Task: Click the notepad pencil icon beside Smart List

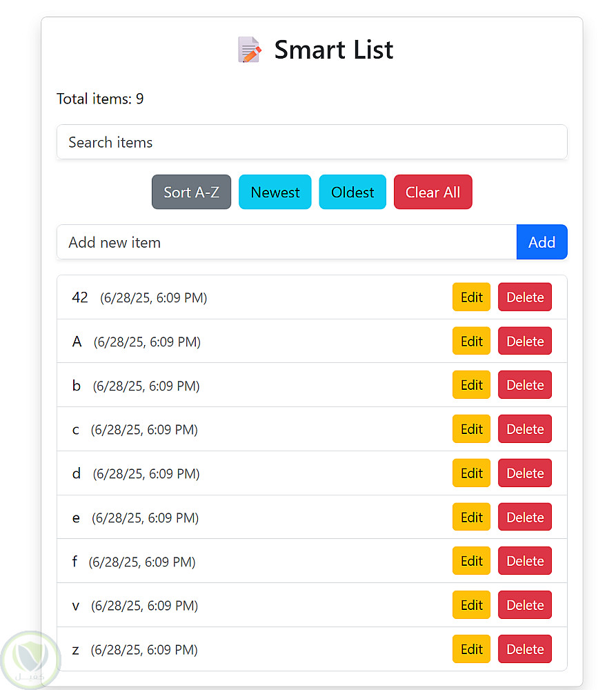Action: click(x=249, y=50)
